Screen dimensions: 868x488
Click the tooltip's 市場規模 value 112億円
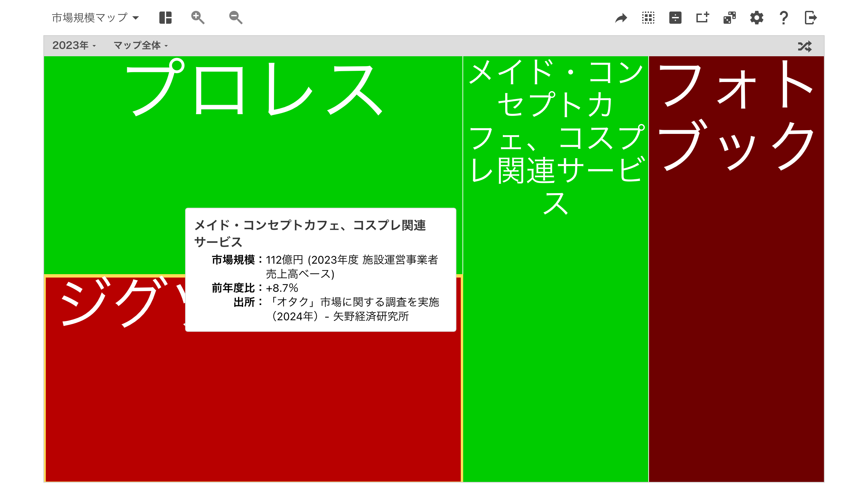(x=352, y=267)
